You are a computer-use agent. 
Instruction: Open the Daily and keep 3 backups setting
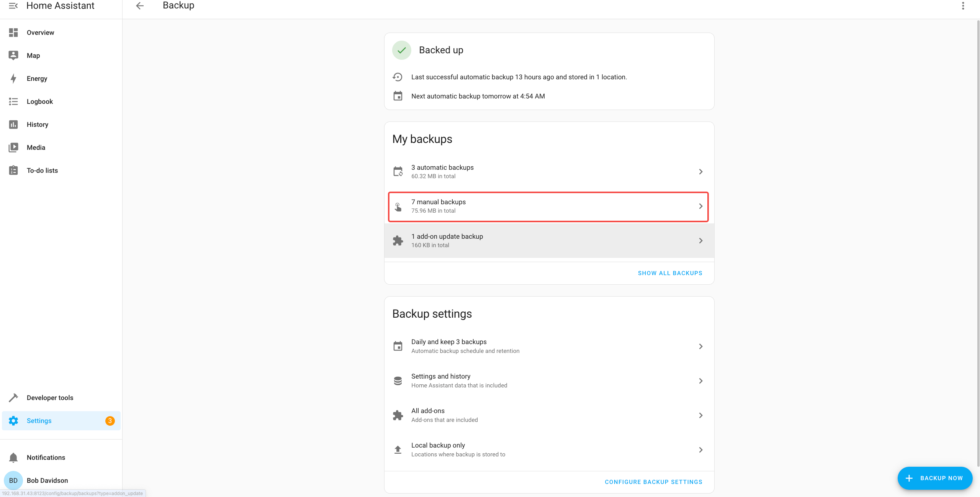[x=549, y=346]
